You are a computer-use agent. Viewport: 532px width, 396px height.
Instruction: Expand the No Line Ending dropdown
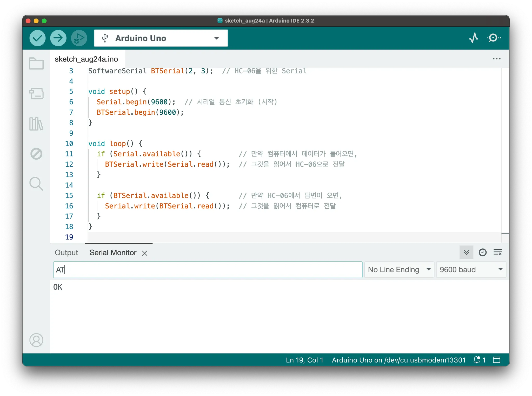click(399, 270)
